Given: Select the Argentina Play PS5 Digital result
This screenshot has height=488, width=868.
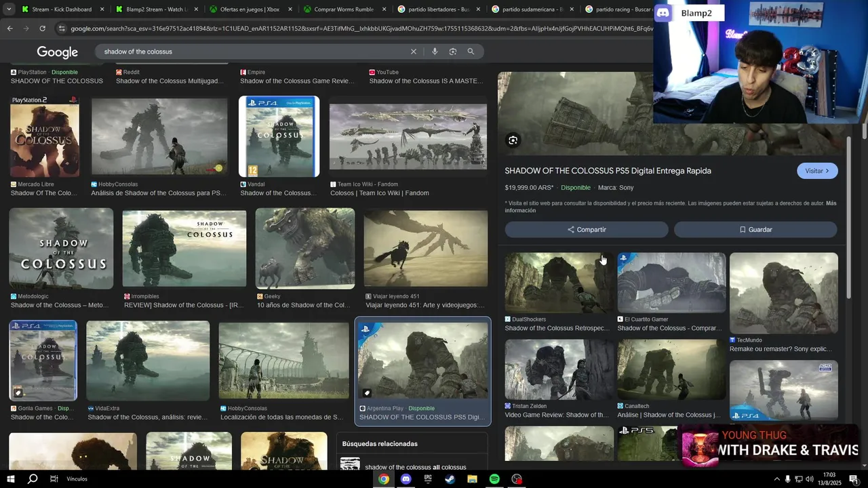Looking at the screenshot, I should click(x=422, y=371).
